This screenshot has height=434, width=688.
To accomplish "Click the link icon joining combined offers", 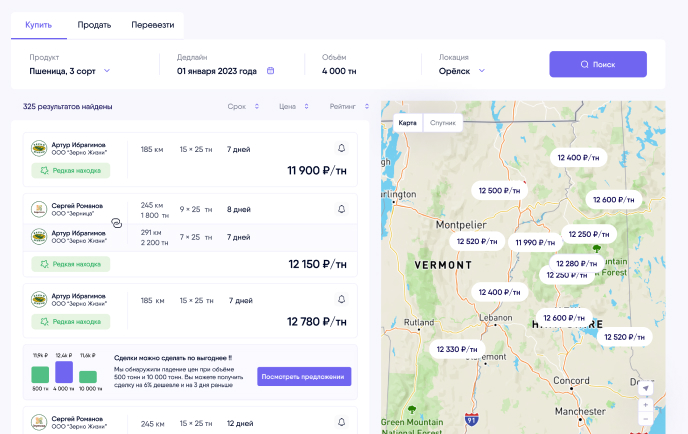I will point(115,224).
